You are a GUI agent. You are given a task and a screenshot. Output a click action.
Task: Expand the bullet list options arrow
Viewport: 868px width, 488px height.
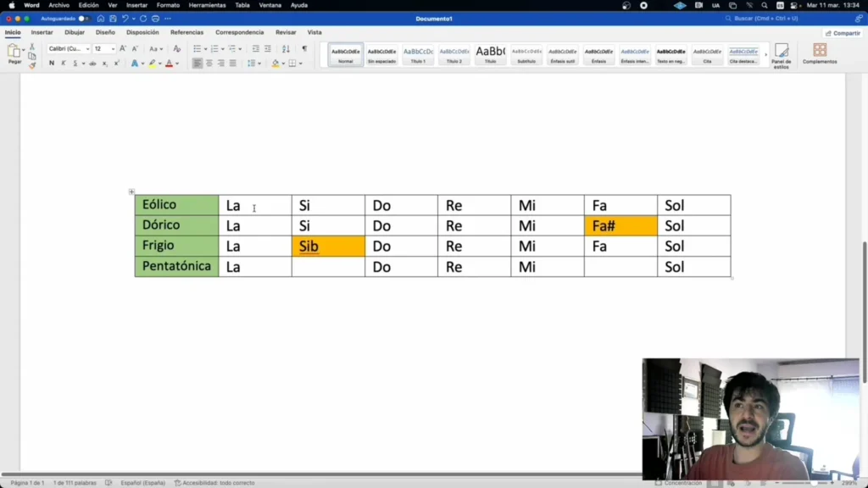click(x=205, y=48)
